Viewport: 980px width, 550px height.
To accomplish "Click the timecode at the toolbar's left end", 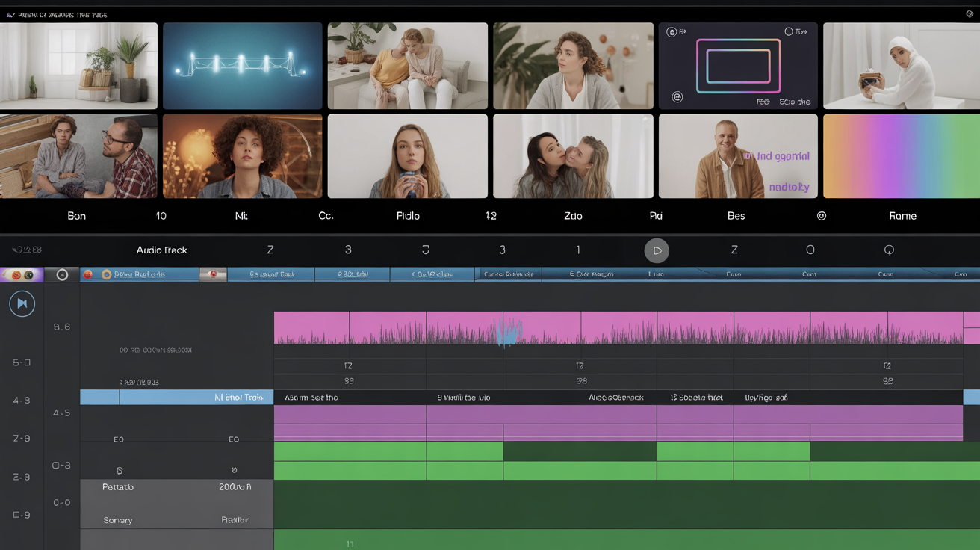I will tap(27, 250).
